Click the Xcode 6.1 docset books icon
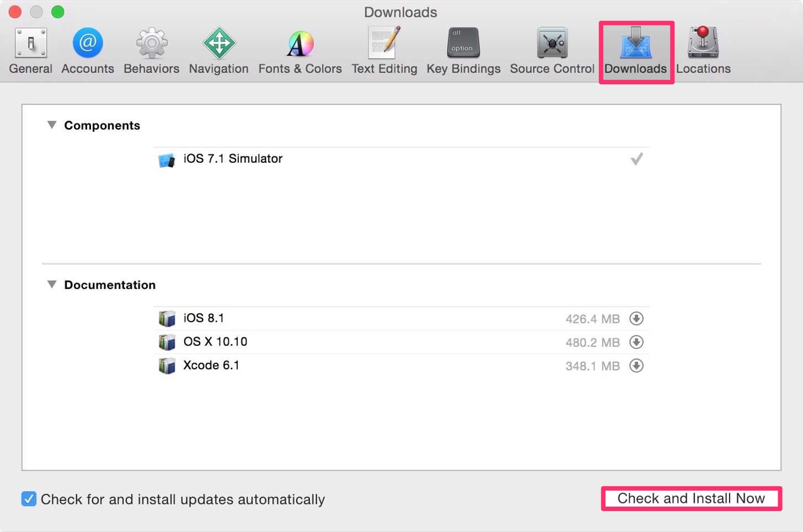 167,366
